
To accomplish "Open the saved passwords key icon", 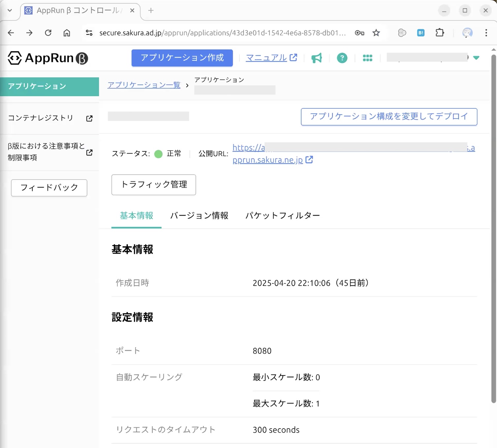I will pos(359,33).
